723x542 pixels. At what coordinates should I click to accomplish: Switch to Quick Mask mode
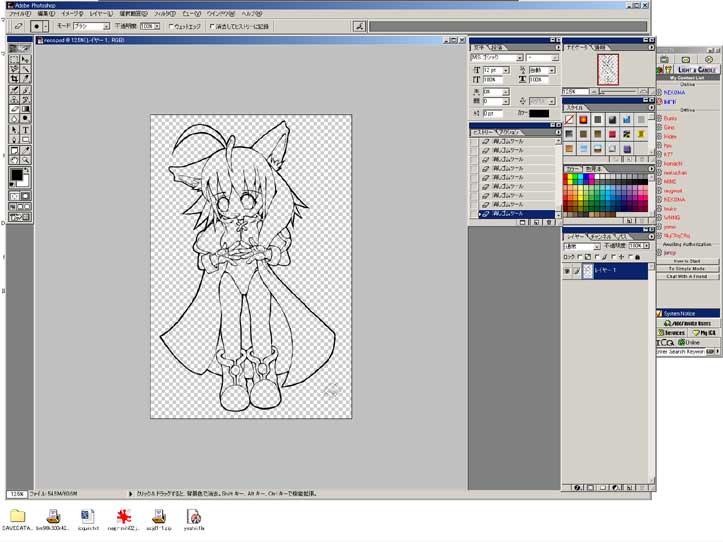point(25,196)
